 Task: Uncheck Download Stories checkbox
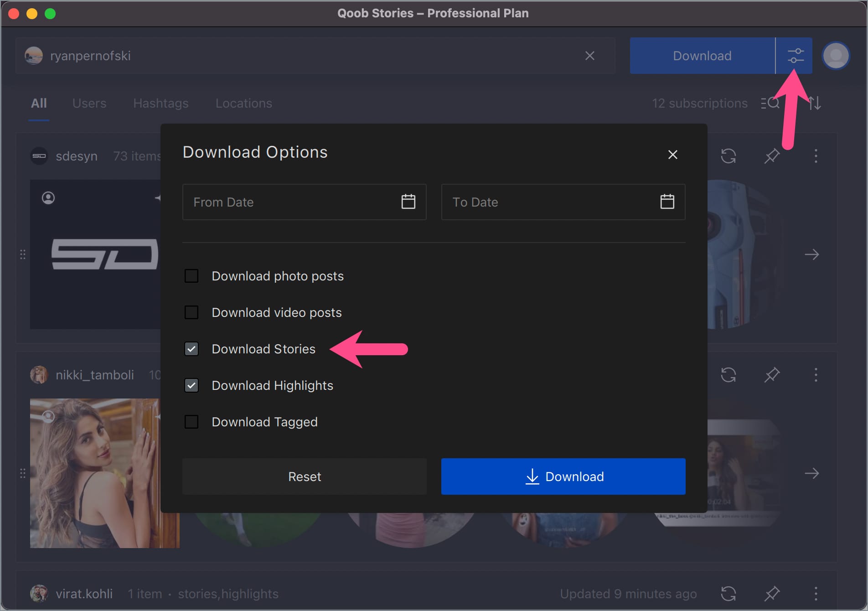(x=191, y=349)
